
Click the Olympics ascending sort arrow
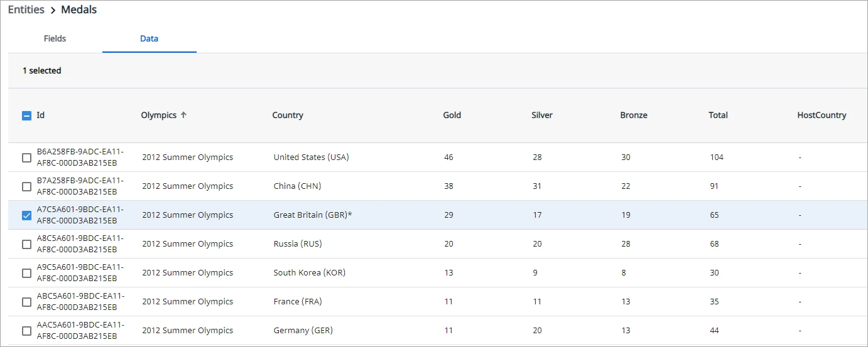point(183,115)
